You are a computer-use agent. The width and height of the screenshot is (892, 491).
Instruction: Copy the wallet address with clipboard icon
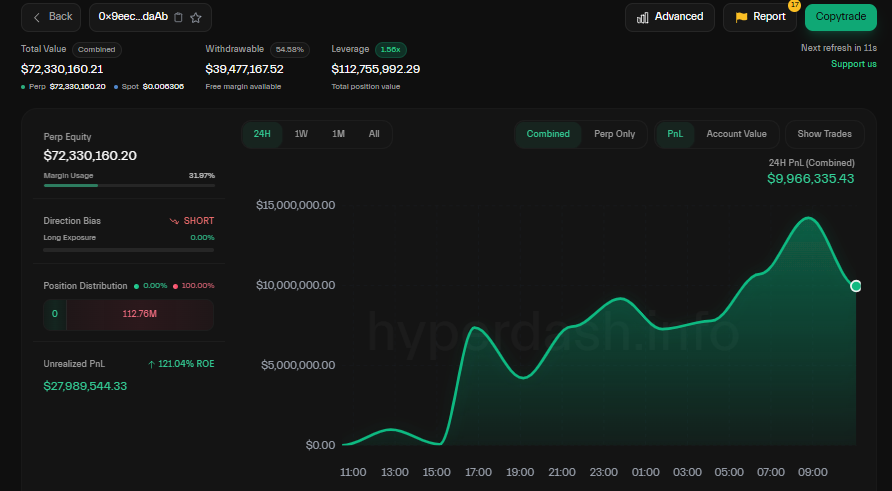179,17
